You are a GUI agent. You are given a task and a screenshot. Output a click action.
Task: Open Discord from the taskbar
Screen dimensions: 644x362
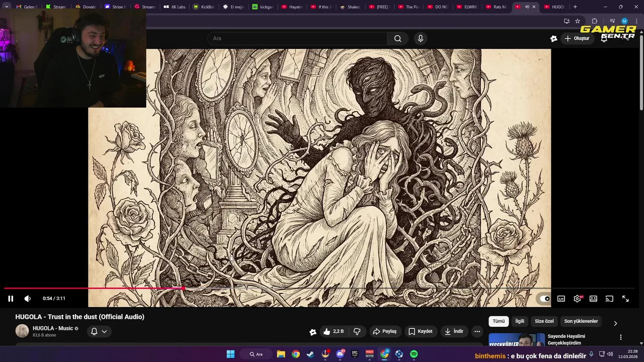tap(340, 354)
